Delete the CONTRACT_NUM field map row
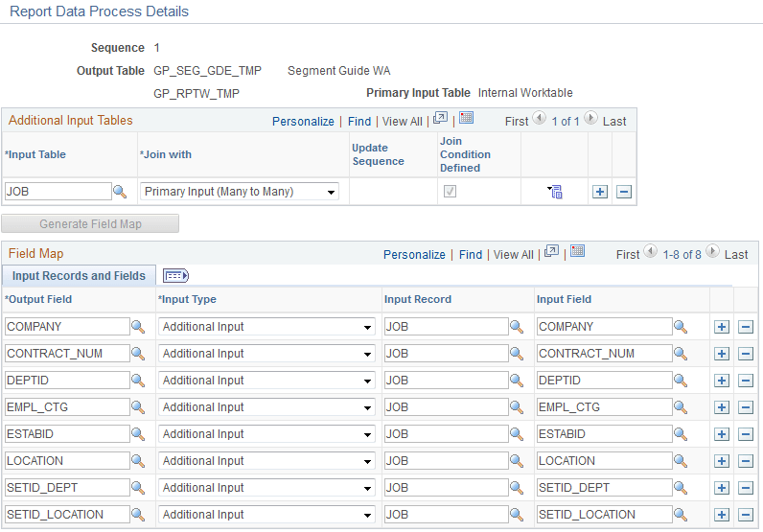This screenshot has height=532, width=763. (746, 354)
